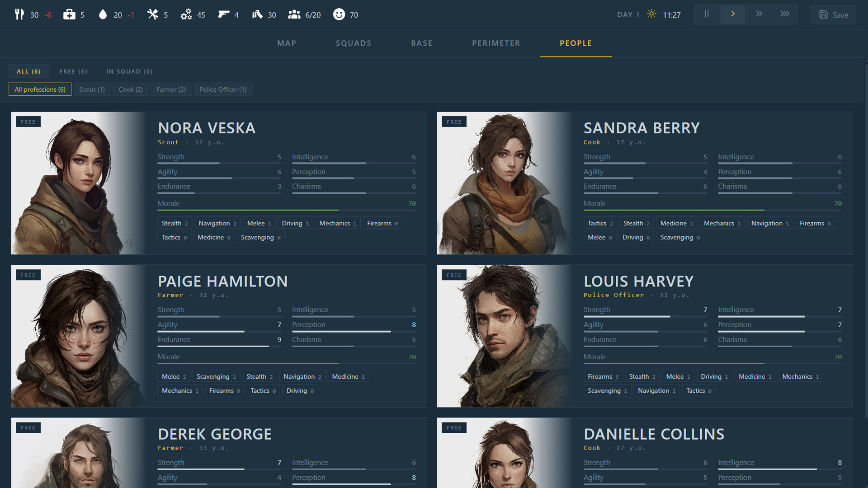868x488 pixels.
Task: Click the gears parts resource icon
Action: tap(186, 14)
